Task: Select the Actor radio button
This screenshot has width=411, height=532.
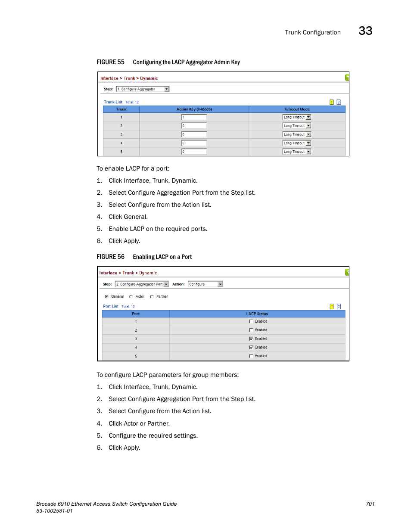Action: coord(131,296)
